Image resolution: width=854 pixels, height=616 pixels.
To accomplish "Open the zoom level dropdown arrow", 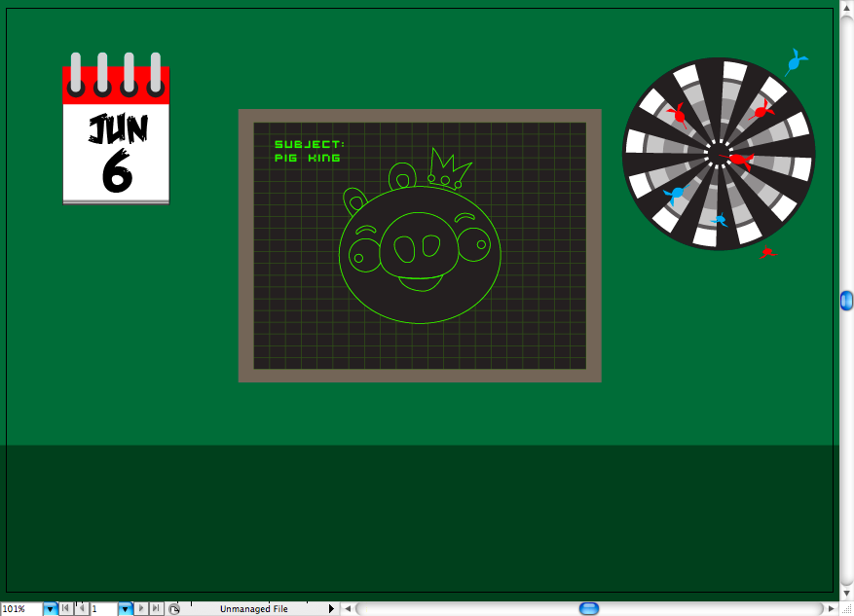I will coord(50,609).
